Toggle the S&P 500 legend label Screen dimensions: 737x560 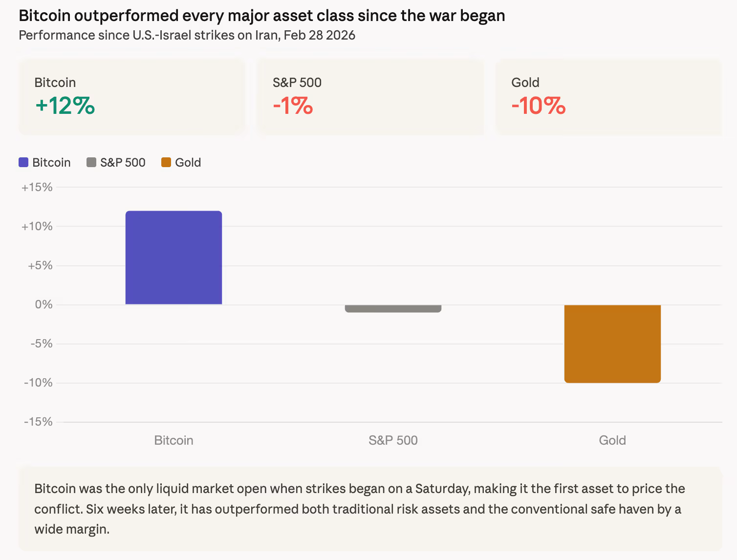tap(123, 163)
